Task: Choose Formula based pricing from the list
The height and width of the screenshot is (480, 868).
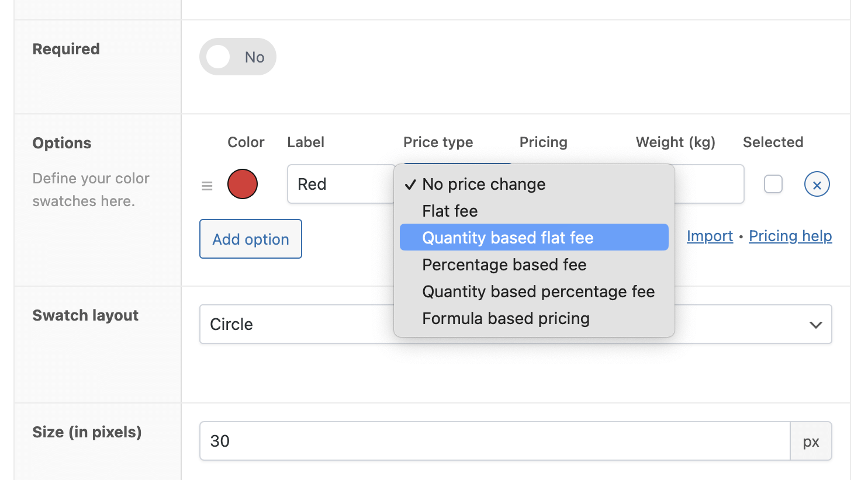Action: [x=506, y=318]
